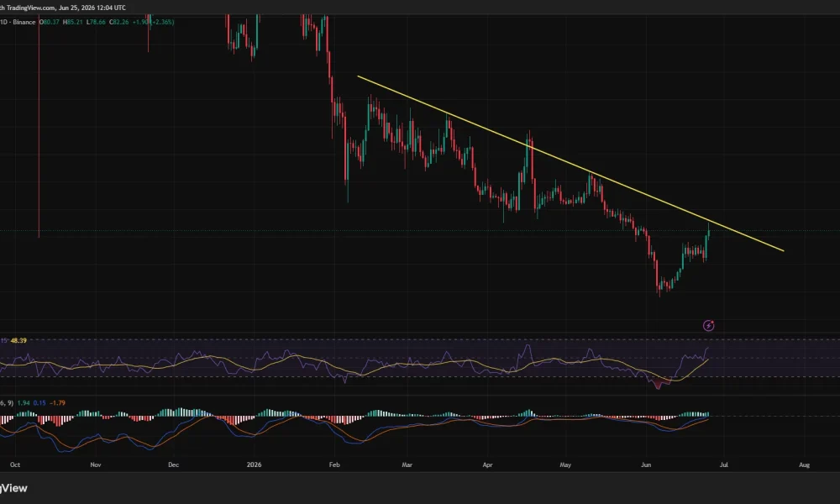Click the 'Mar' label on time axis
Image resolution: width=840 pixels, height=504 pixels.
(x=407, y=465)
